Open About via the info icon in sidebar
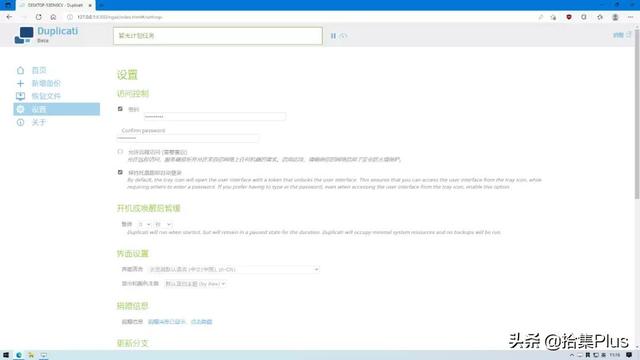640x360 pixels. (20, 122)
